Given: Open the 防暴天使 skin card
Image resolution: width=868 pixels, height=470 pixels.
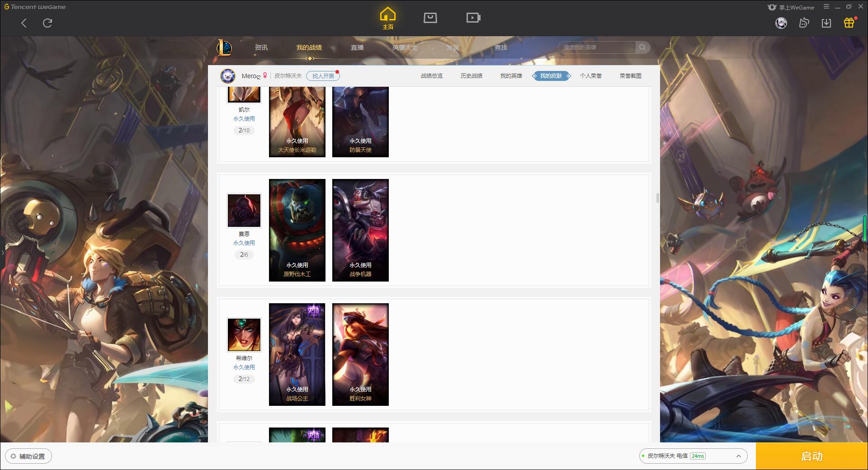Looking at the screenshot, I should coord(360,122).
